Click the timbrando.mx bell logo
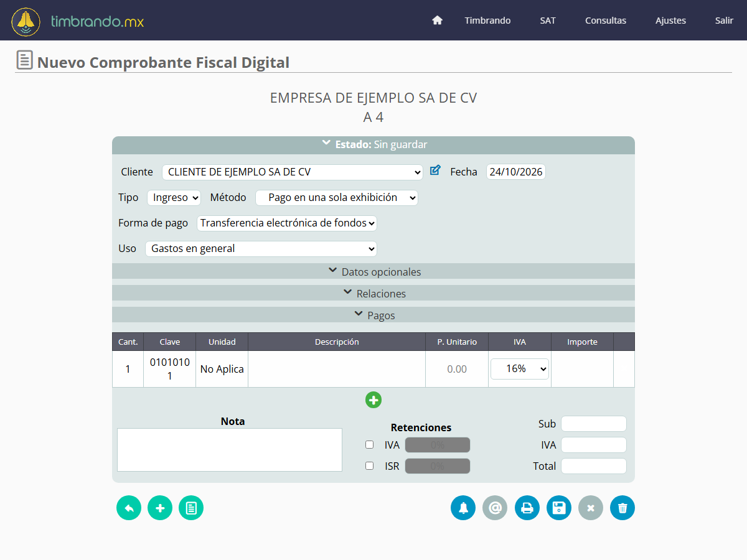This screenshot has width=747, height=560. point(26,22)
